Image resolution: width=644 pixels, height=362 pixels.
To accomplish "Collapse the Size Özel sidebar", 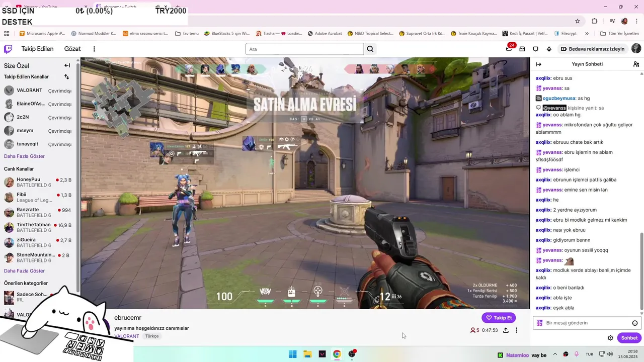I will [67, 65].
